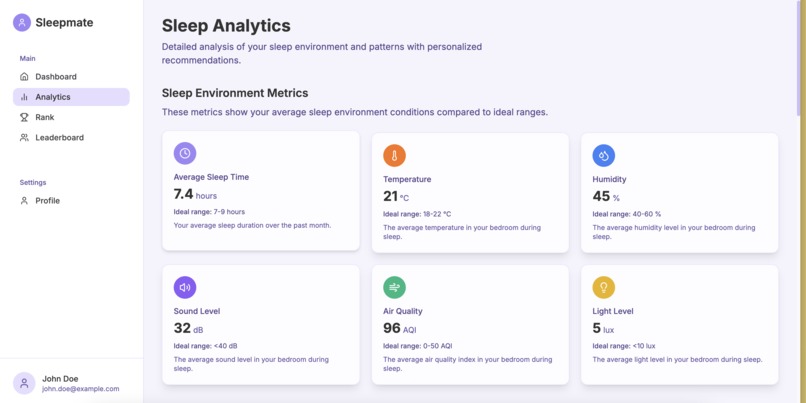
Task: Click the orange thermometer Temperature icon
Action: pyautogui.click(x=394, y=156)
